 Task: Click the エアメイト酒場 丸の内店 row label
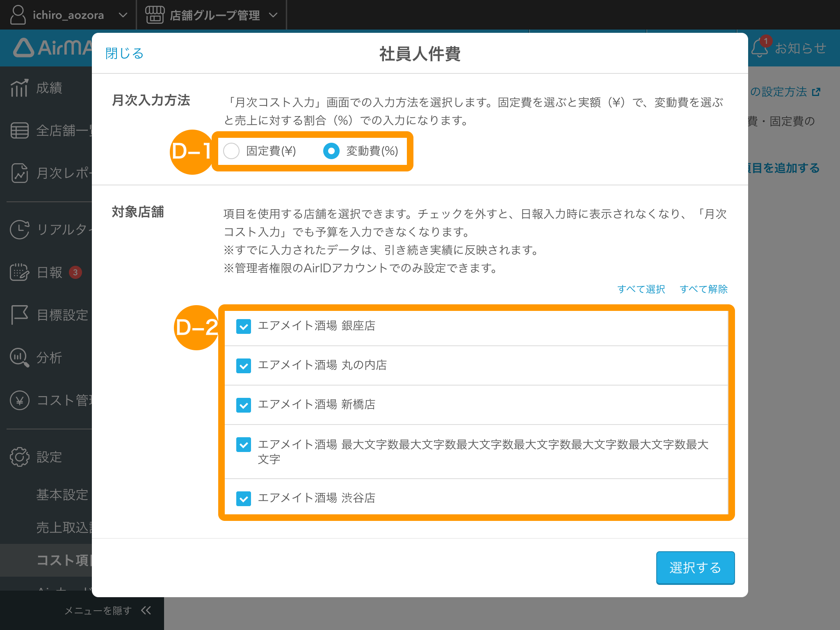[x=322, y=365]
